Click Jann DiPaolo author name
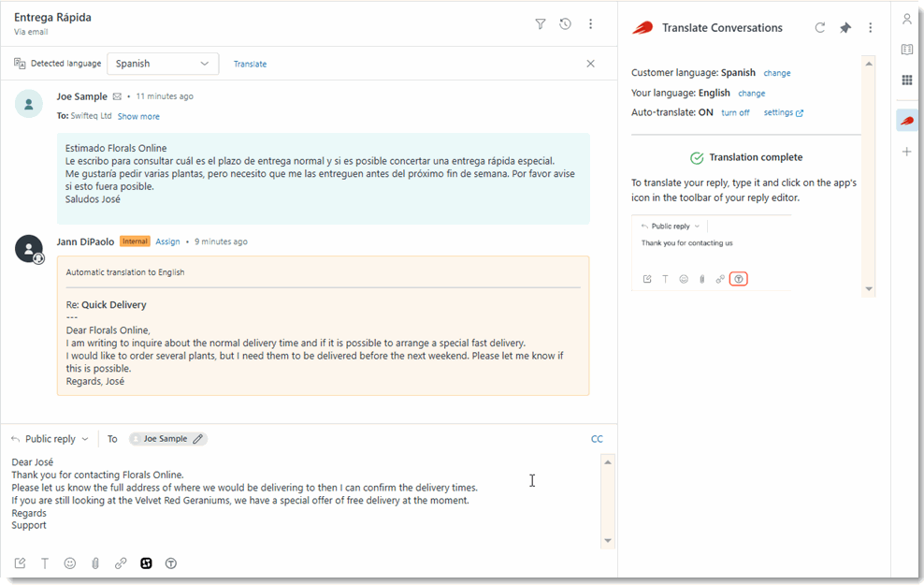 pos(85,241)
